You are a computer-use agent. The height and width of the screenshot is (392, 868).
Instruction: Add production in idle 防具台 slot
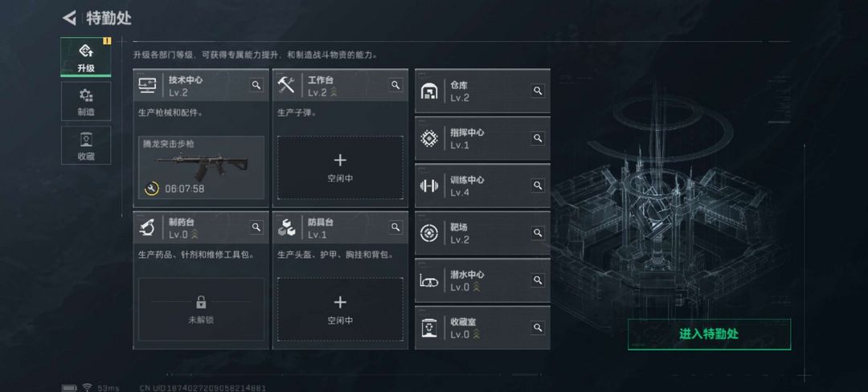pyautogui.click(x=340, y=309)
